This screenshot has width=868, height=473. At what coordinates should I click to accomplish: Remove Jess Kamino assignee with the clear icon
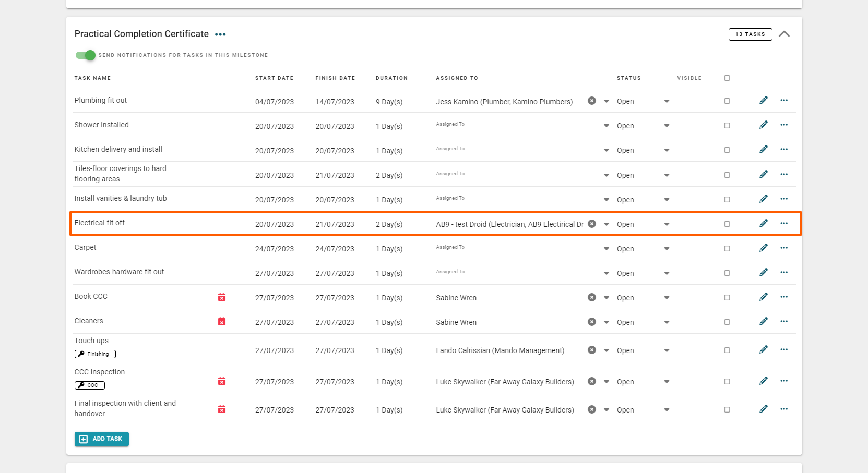(x=591, y=101)
